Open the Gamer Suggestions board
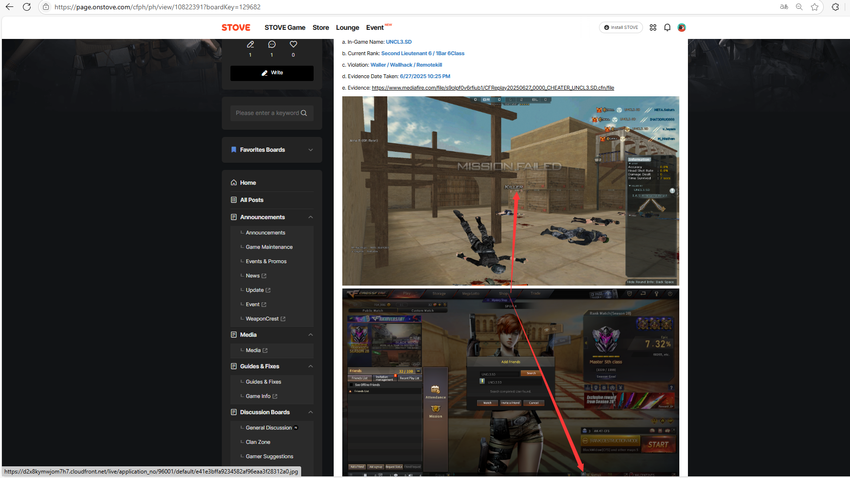 [269, 456]
